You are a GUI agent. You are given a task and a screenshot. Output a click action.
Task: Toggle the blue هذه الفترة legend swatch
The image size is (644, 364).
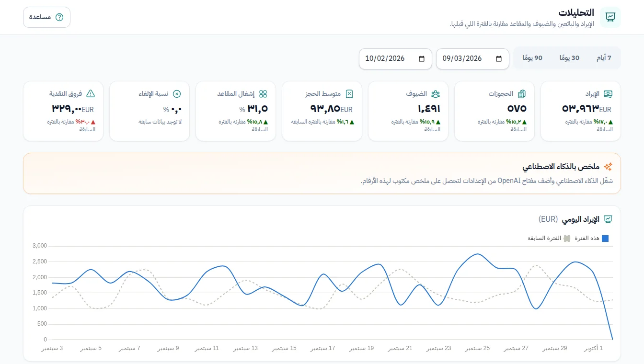coord(605,239)
